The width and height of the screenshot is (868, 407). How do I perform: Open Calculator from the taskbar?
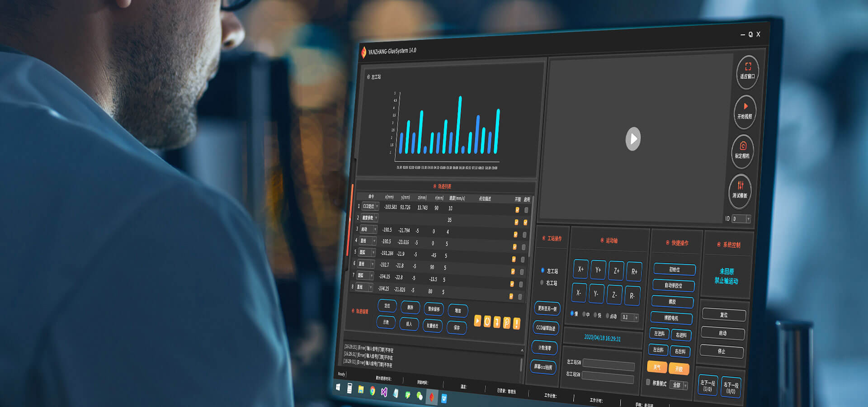click(349, 388)
